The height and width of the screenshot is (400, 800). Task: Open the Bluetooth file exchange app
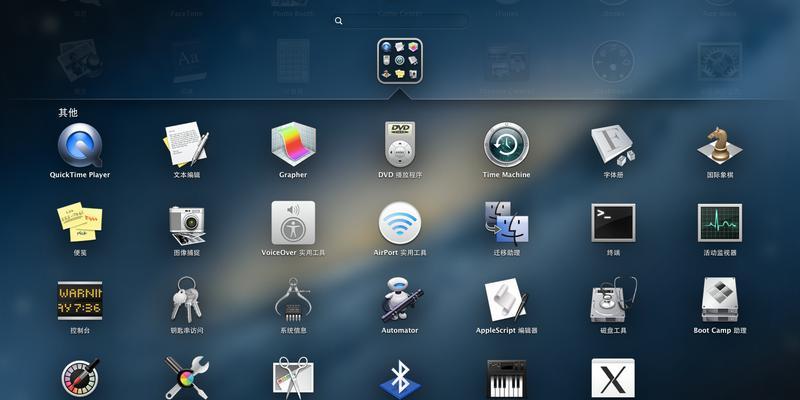point(401,380)
